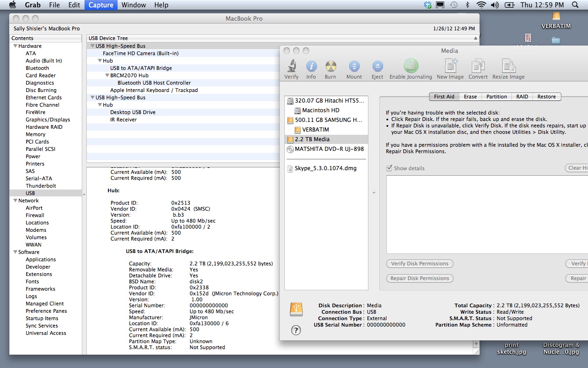Click the Resize Image toolbar icon
Screen dimensions: 588x368
coord(509,66)
